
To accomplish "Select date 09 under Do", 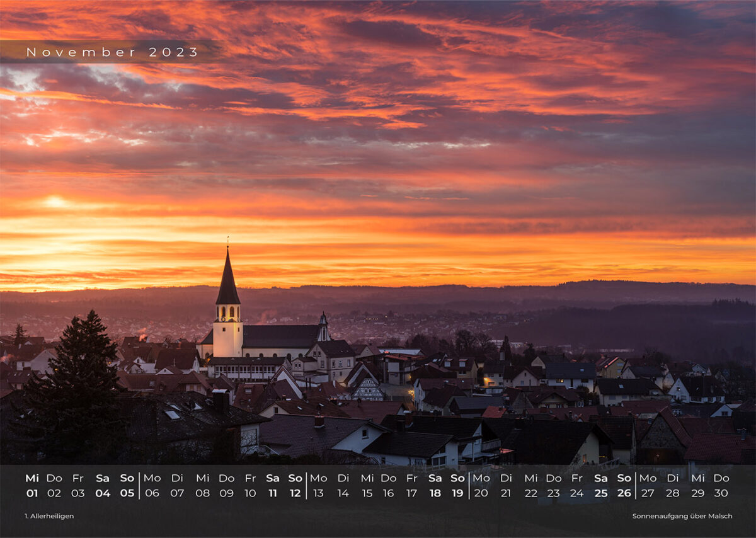I will (x=226, y=493).
